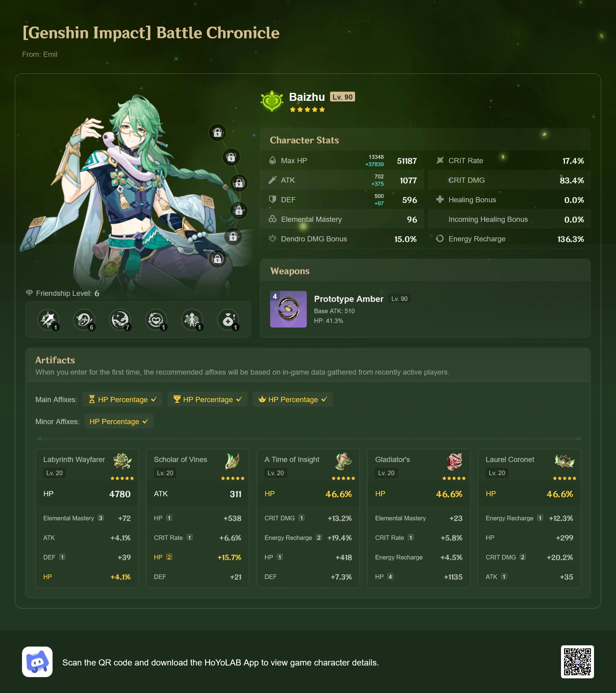Open the Labyrinth Wayfarer artifact card
Viewport: 616px width, 693px height.
[x=87, y=518]
